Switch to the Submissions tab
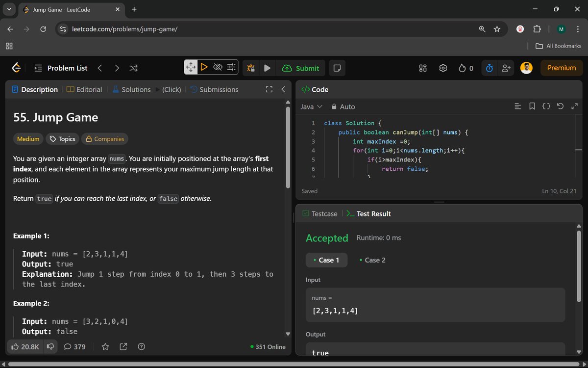Screen dimensions: 588x368 [x=214, y=89]
